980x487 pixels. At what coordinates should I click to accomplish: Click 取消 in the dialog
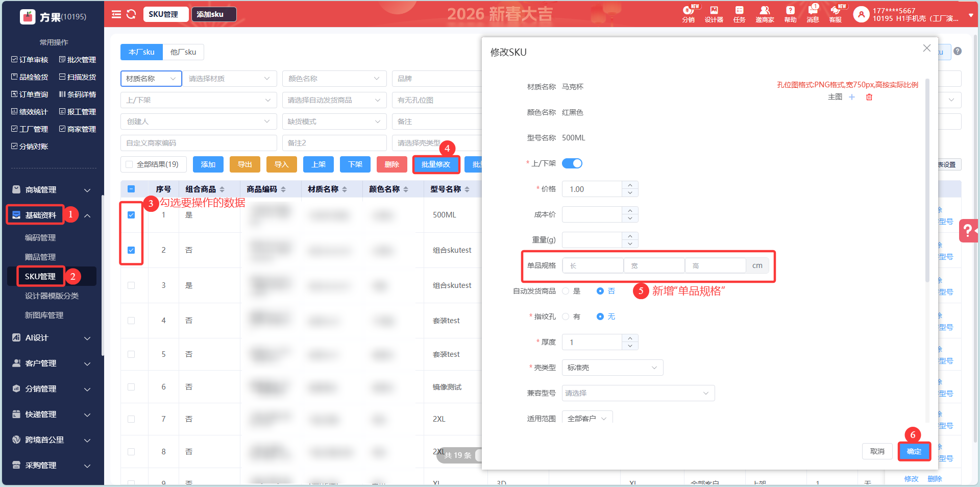coord(877,451)
